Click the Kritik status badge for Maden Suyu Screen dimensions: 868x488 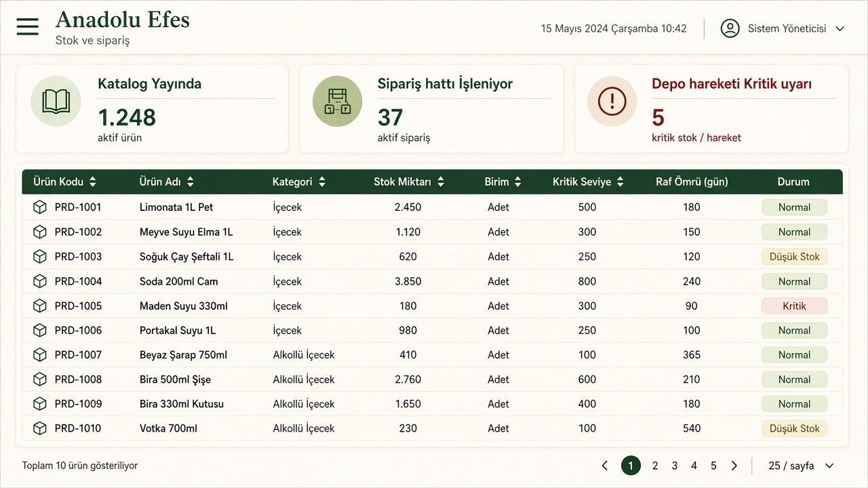click(794, 306)
